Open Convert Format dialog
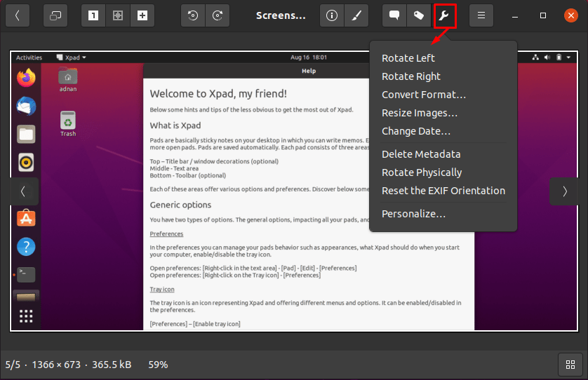The width and height of the screenshot is (588, 380). pos(424,95)
